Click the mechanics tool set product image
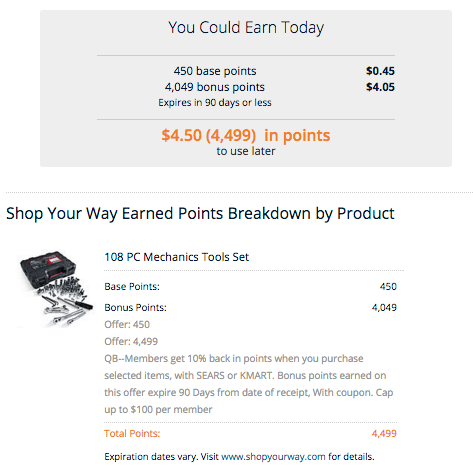The image size is (473, 475). pyautogui.click(x=55, y=289)
